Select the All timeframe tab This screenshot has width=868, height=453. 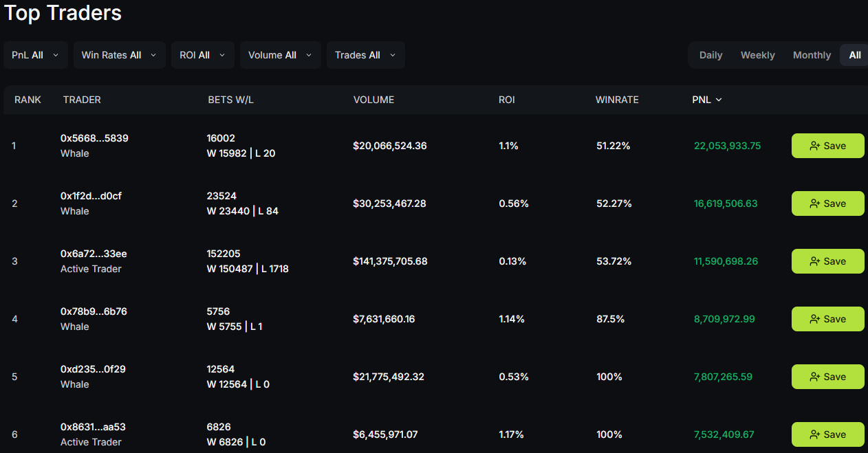coord(854,55)
